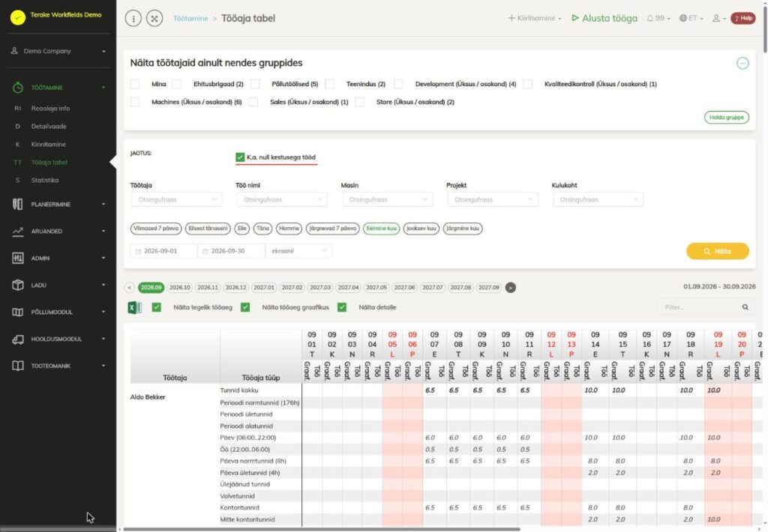Open the ekraanil output dropdown
Viewport: 768px width, 532px height.
[298, 251]
